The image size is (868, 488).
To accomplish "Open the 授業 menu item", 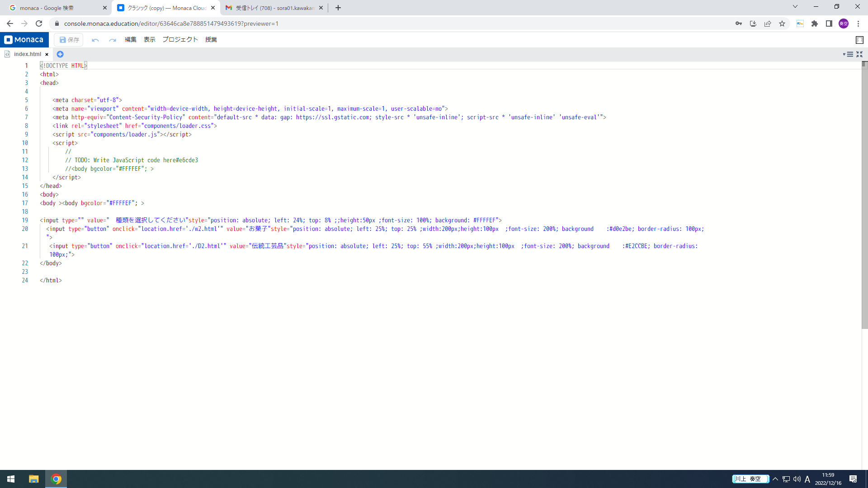I will pos(211,40).
